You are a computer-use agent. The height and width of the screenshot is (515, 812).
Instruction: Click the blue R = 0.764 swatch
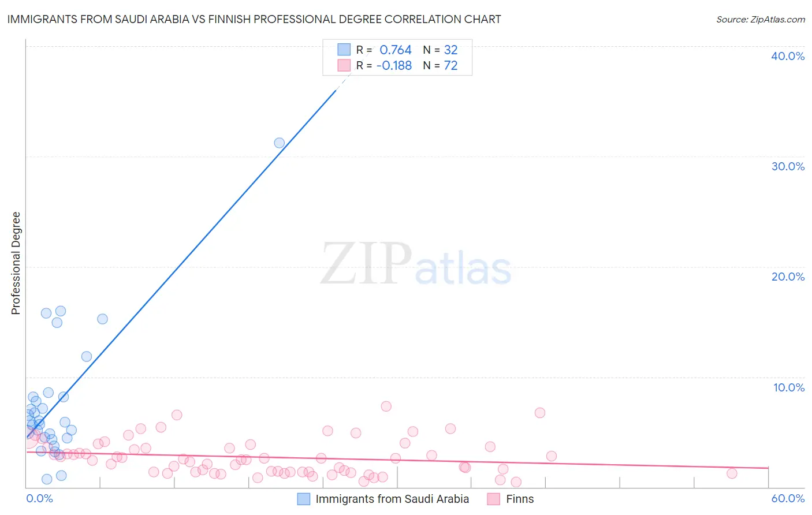(344, 50)
